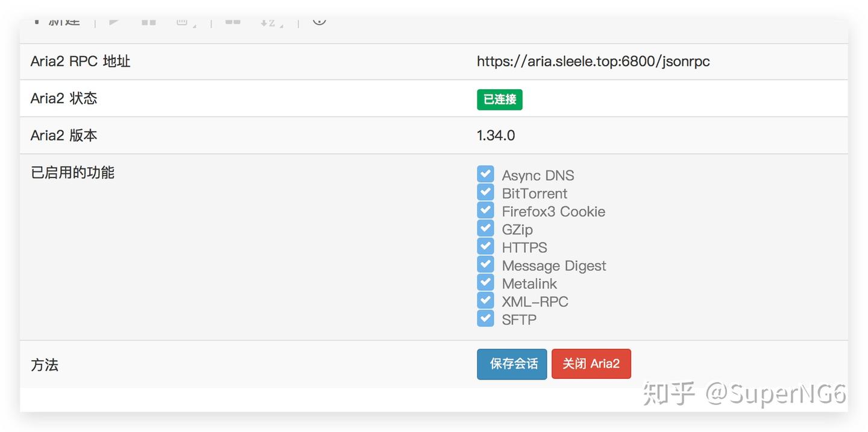
Task: Click the 保存会话 button
Action: point(512,364)
